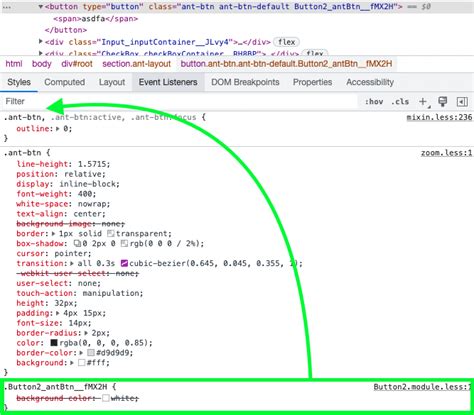This screenshot has width=474, height=415.
Task: Open the rgba(0, 0, 0, 0.85) color swatch
Action: 54,343
